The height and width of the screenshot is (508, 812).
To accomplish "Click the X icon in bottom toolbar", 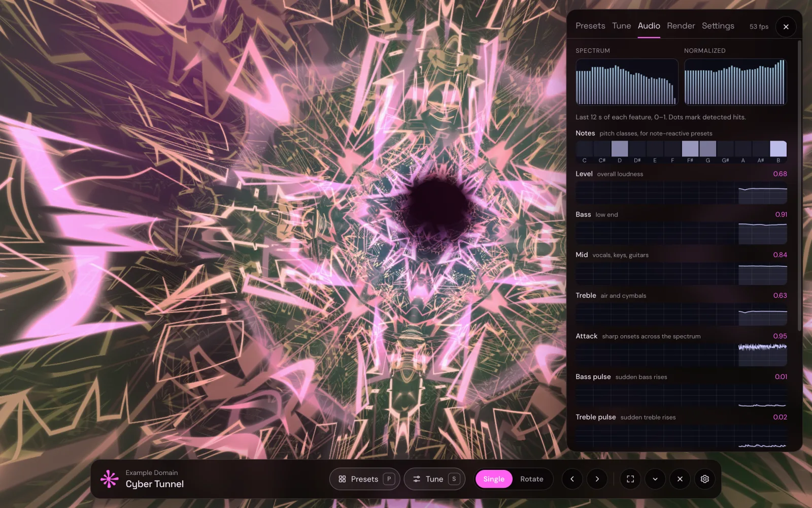I will (680, 479).
